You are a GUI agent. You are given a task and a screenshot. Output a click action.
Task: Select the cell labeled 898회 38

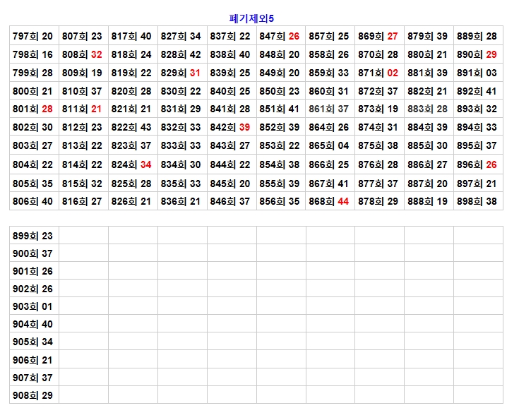[x=477, y=201]
